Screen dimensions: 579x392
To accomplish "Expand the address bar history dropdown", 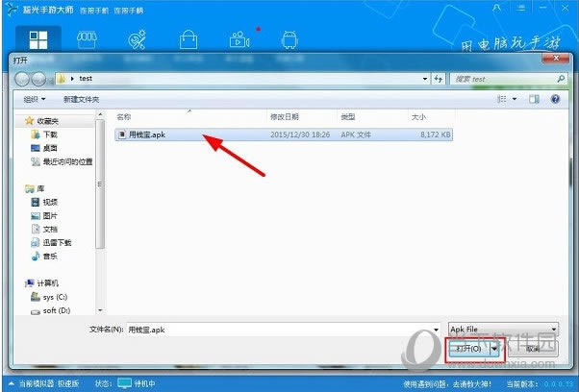I will click(x=425, y=79).
